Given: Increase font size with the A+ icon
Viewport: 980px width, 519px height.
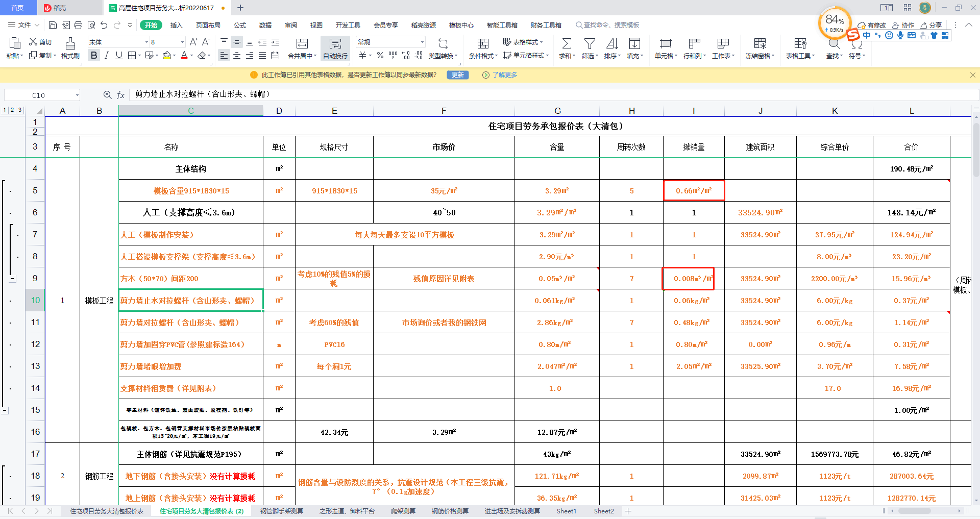Looking at the screenshot, I should [x=193, y=42].
